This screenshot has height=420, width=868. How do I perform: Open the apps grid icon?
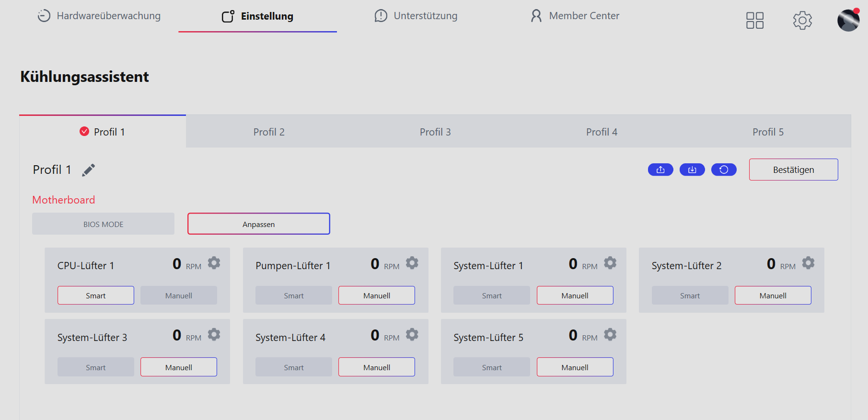click(x=755, y=21)
